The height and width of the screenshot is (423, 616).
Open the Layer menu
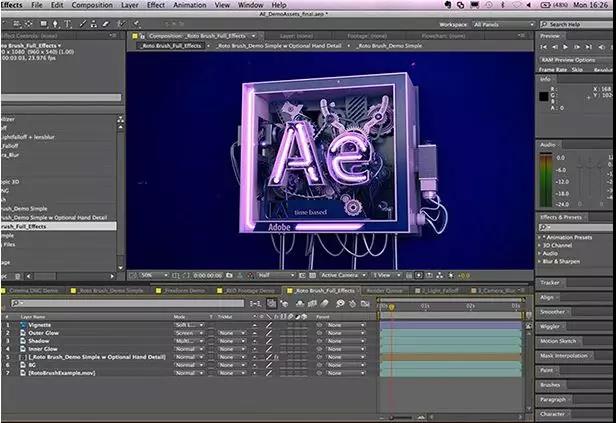click(x=130, y=5)
